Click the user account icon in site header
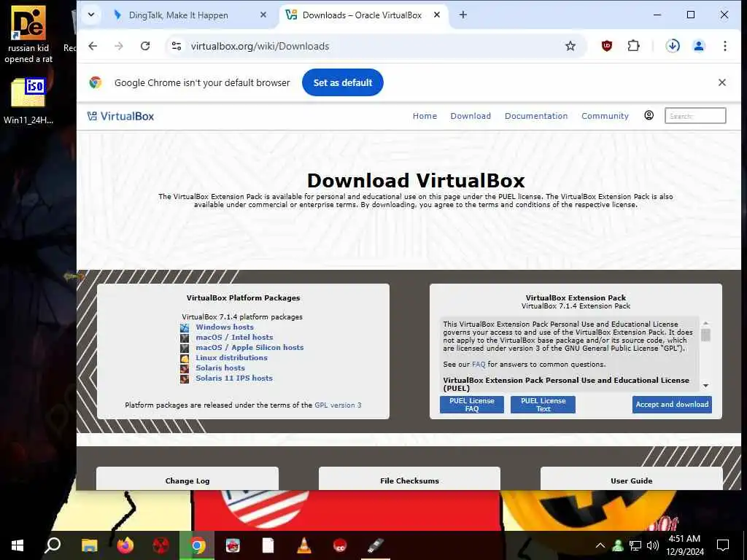747x560 pixels. 649,115
